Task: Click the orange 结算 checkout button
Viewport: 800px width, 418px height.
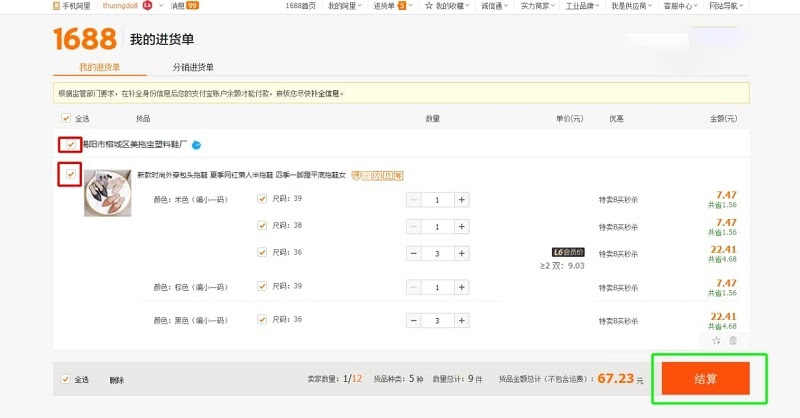Action: (708, 378)
